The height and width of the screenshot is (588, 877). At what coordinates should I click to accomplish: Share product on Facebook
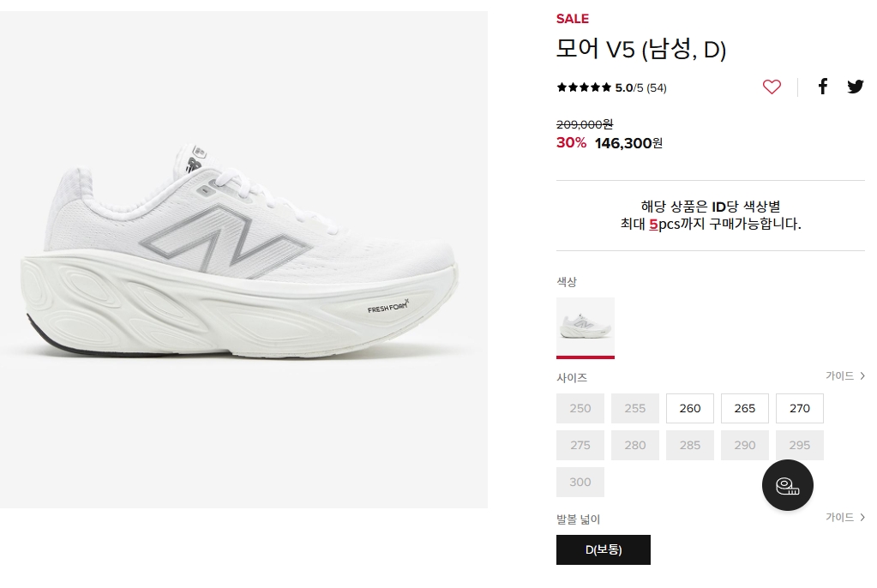pyautogui.click(x=822, y=87)
